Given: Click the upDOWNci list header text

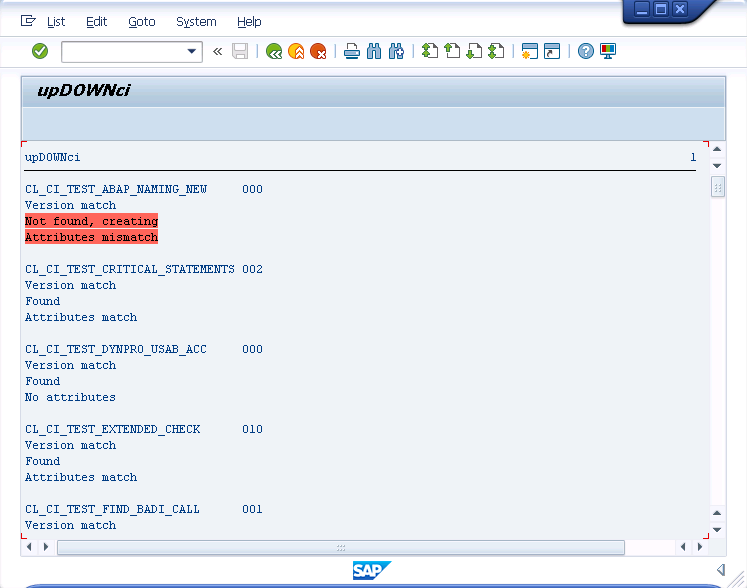Looking at the screenshot, I should 52,157.
